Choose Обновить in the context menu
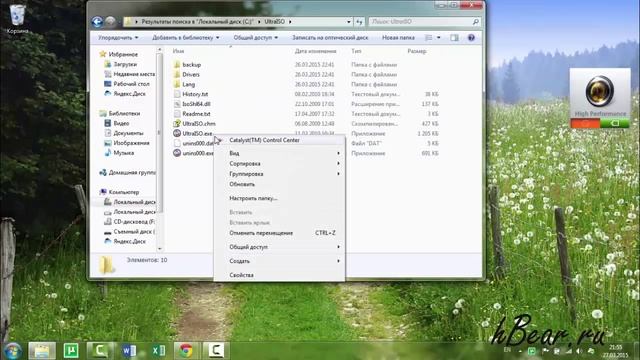This screenshot has width=640, height=360. [x=280, y=184]
